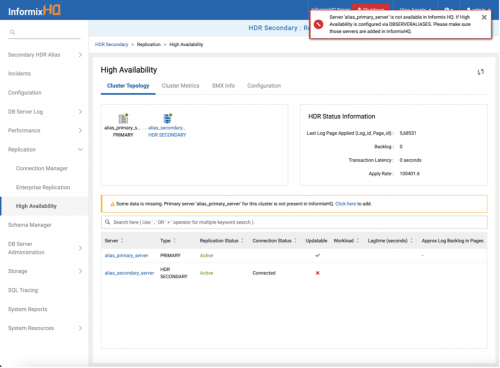The width and height of the screenshot is (500, 368).
Task: Click Transaction Latency value 0 seconds
Action: (410, 160)
